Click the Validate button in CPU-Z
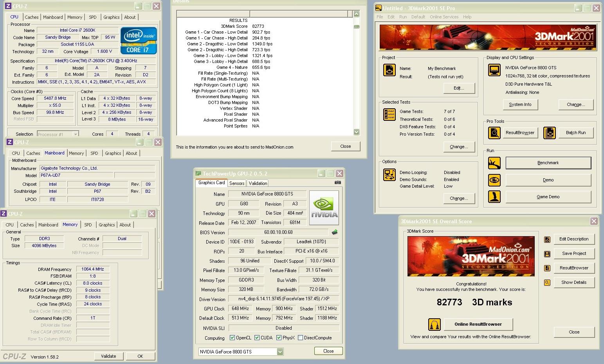 (108, 356)
